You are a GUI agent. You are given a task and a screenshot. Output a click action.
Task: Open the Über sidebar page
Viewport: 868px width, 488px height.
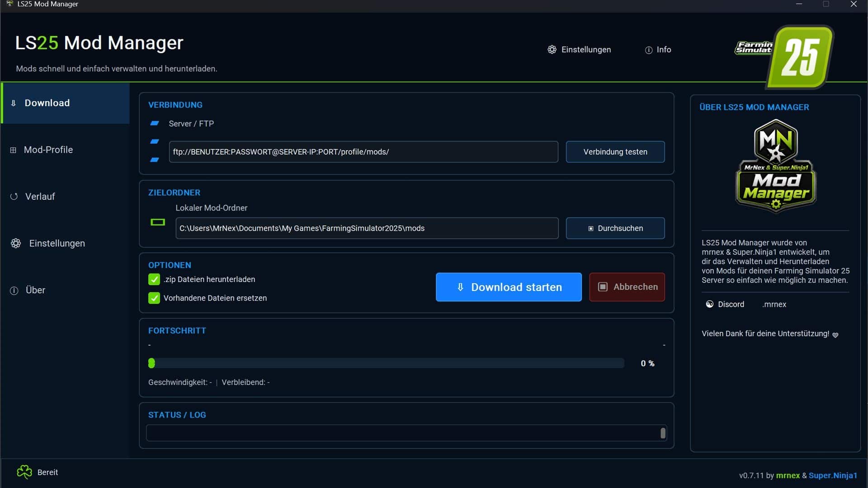tap(66, 290)
